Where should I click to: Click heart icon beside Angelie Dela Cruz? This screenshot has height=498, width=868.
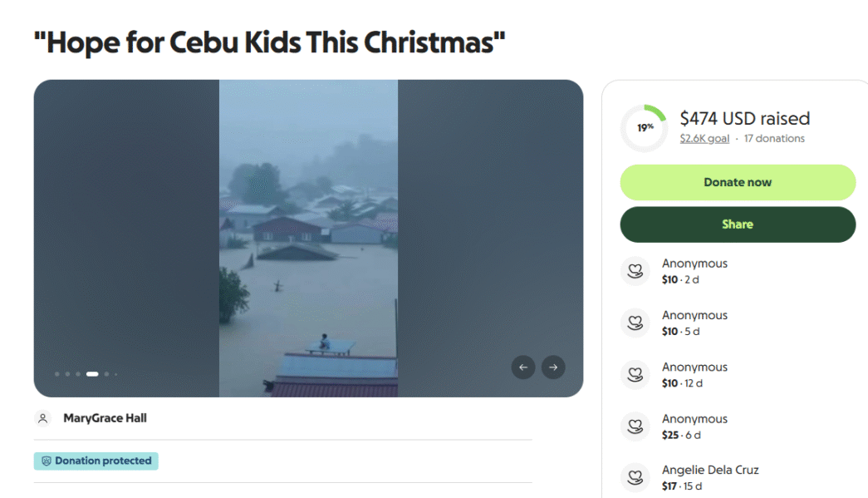point(635,477)
